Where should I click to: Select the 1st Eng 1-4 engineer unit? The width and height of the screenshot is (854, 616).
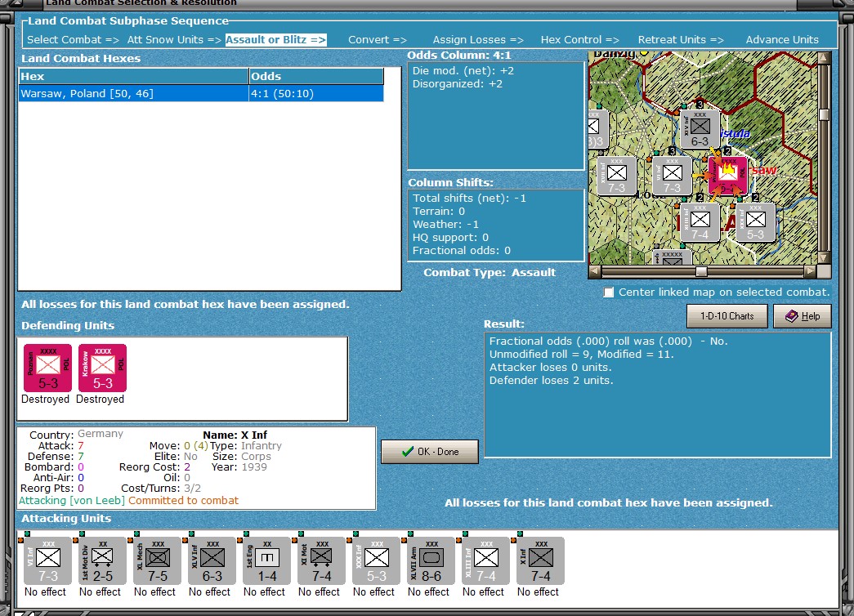point(267,561)
